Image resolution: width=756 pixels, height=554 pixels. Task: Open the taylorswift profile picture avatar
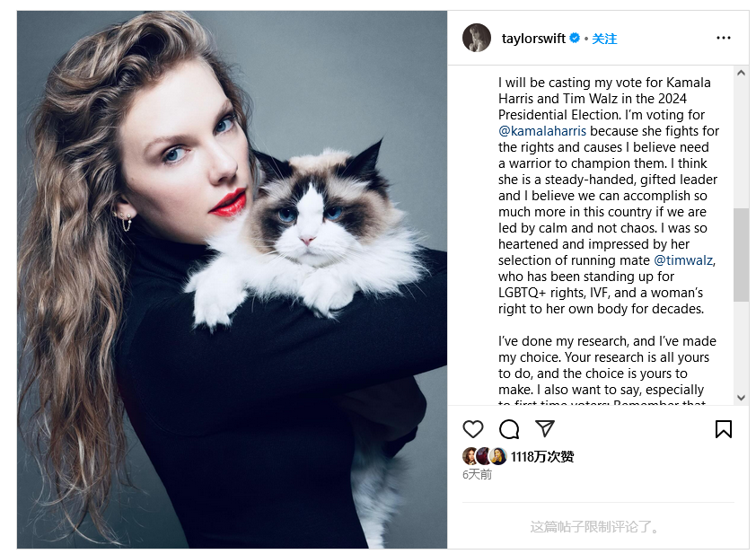tap(477, 38)
